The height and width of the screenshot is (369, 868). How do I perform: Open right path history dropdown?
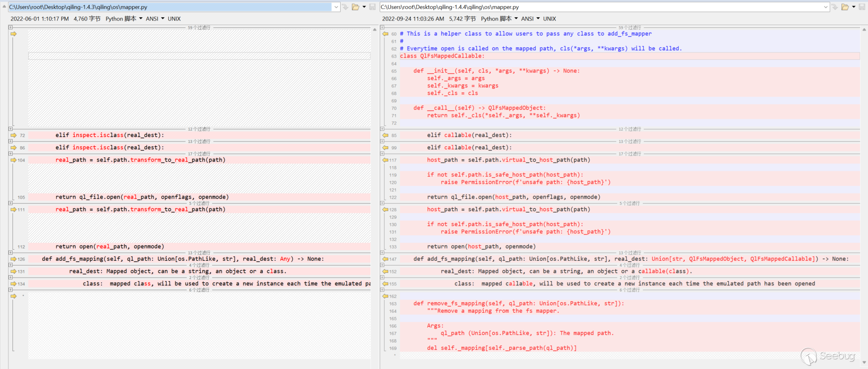(x=826, y=7)
